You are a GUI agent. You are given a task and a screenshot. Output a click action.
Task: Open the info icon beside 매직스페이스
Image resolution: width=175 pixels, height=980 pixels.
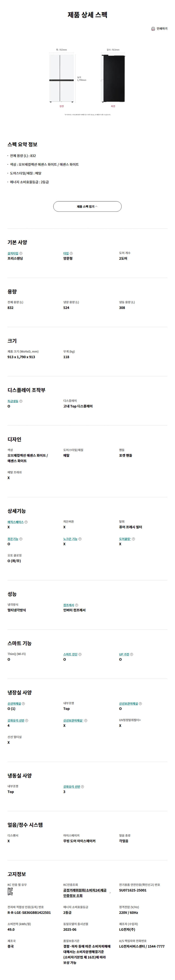pyautogui.click(x=26, y=522)
